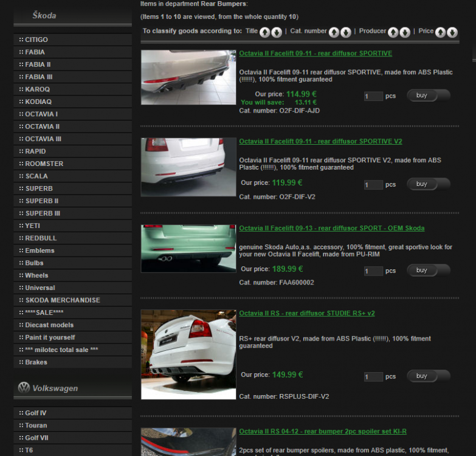The height and width of the screenshot is (456, 476).
Task: Open Emblems category
Action: point(72,250)
